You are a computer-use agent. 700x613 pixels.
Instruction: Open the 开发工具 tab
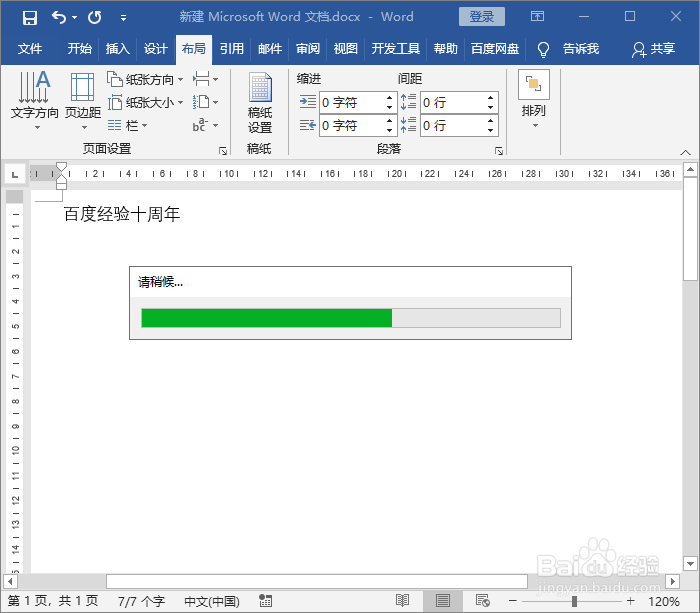396,48
